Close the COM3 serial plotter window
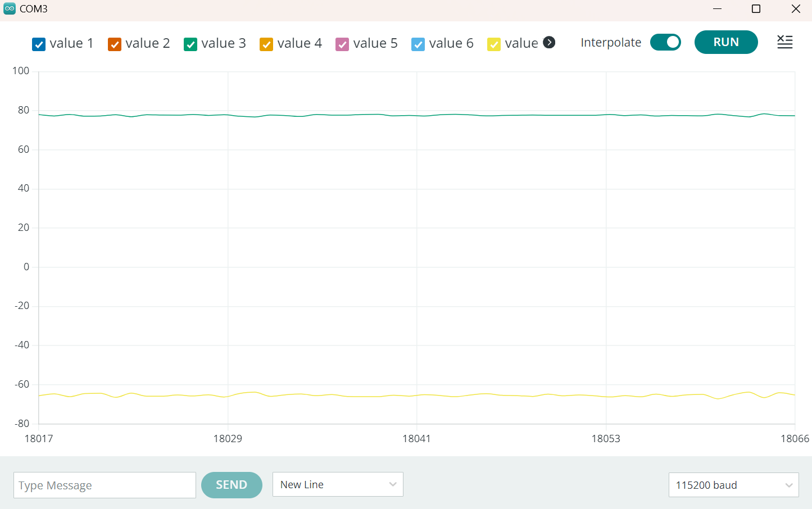 point(796,8)
